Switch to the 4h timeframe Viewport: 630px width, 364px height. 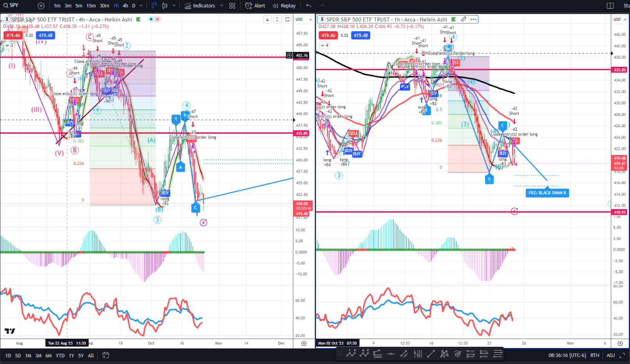pos(125,6)
